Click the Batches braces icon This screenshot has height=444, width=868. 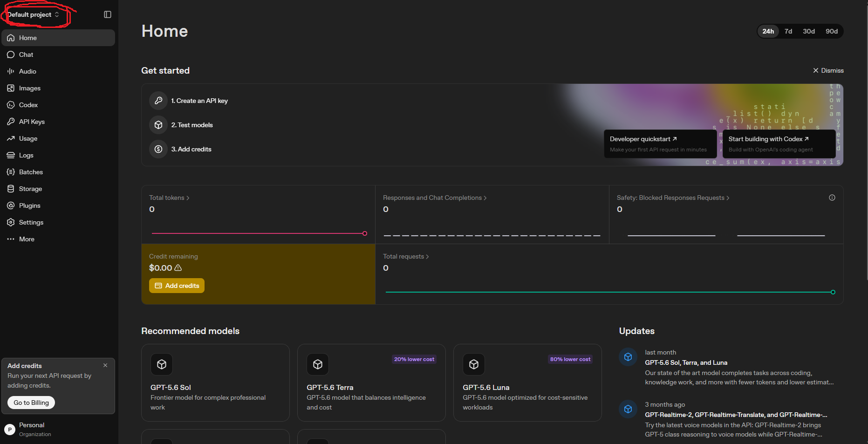click(11, 172)
